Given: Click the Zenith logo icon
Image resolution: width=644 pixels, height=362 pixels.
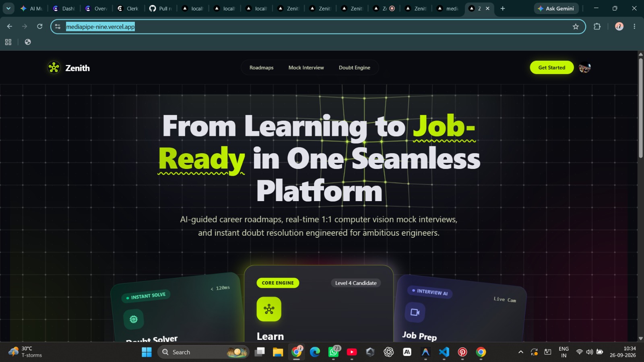Looking at the screenshot, I should point(54,68).
